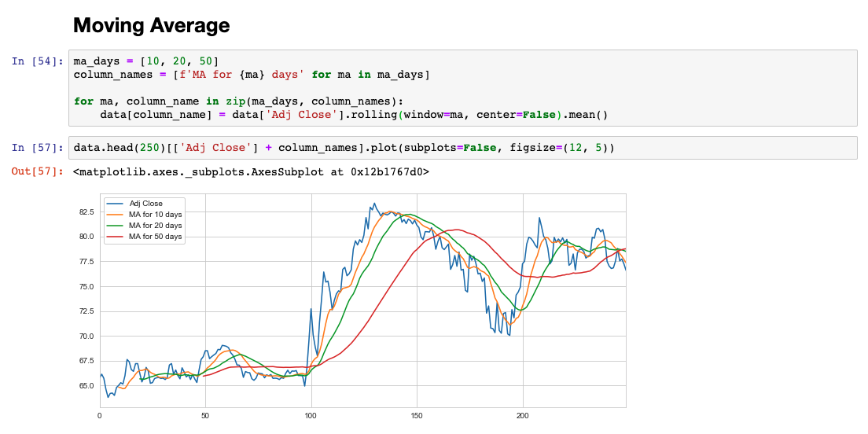Click the 77.5 y-axis label
Image resolution: width=868 pixels, height=434 pixels.
pos(86,261)
